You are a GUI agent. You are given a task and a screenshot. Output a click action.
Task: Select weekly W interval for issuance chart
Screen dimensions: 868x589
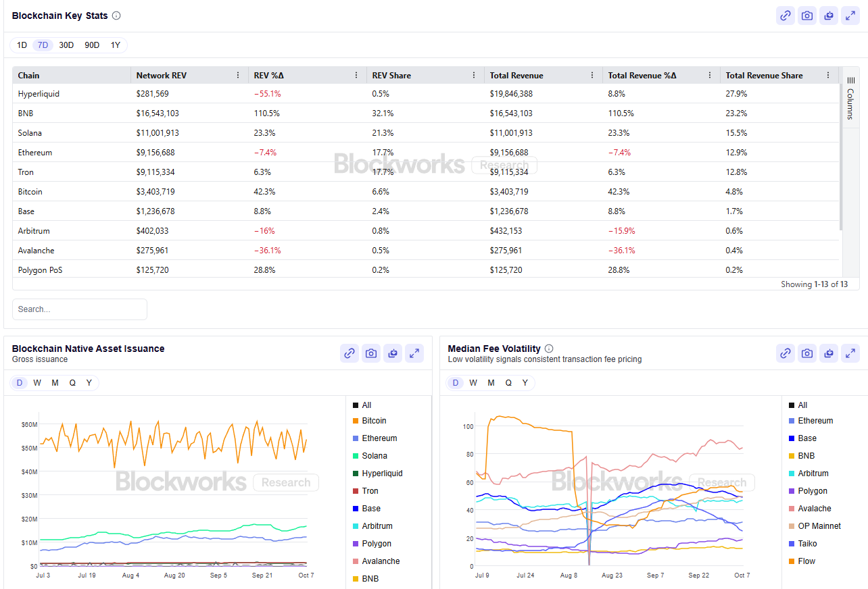pos(37,383)
